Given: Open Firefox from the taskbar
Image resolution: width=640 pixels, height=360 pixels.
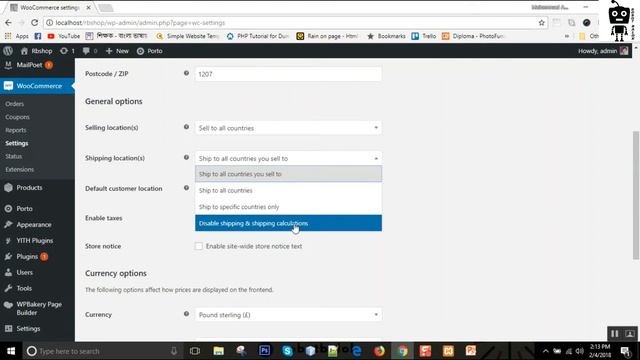Looking at the screenshot, I should [379, 351].
